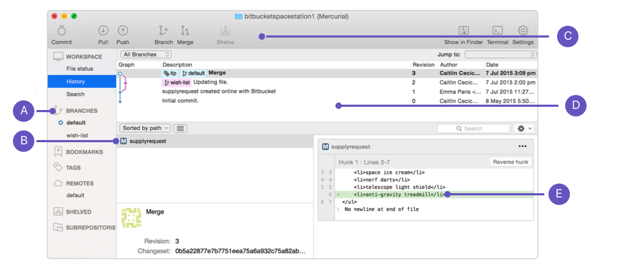The image size is (644, 271).
Task: Click the 'space ice cream' diff line
Action: pyautogui.click(x=389, y=172)
